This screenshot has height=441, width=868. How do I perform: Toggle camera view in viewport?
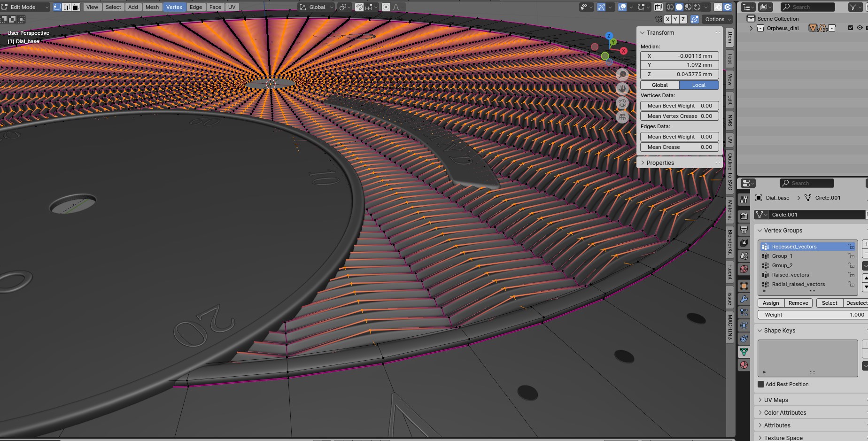pos(622,103)
